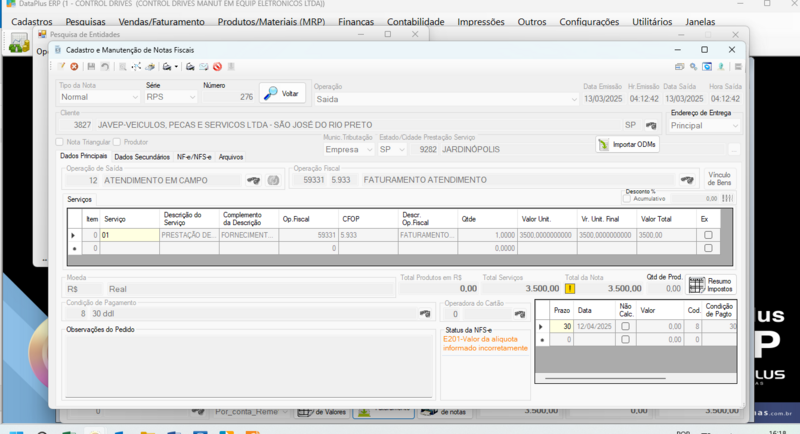Click the yellow warning icon near Total da Nota
The width and height of the screenshot is (800, 434).
[x=570, y=289]
